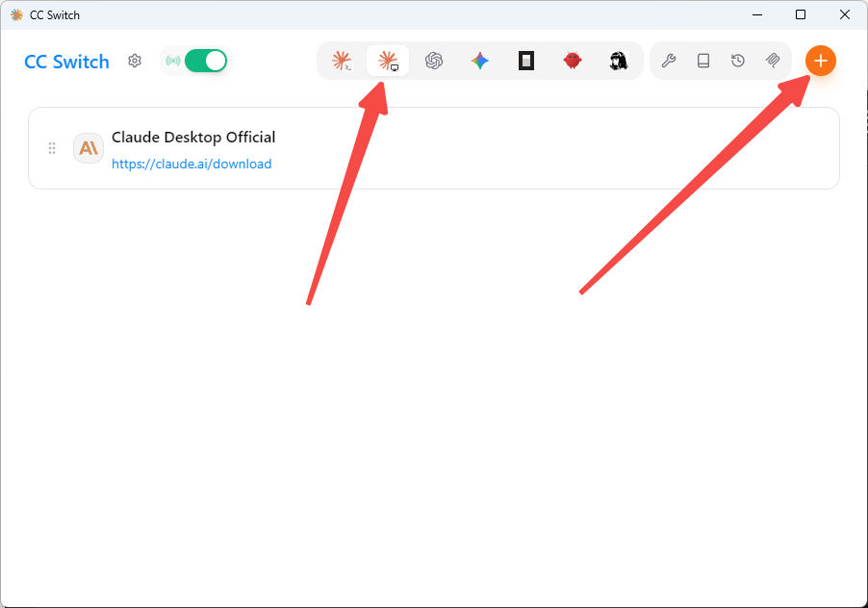Viewport: 868px width, 608px height.
Task: Select the "Claude Desktop Official" provider name
Action: pos(193,138)
